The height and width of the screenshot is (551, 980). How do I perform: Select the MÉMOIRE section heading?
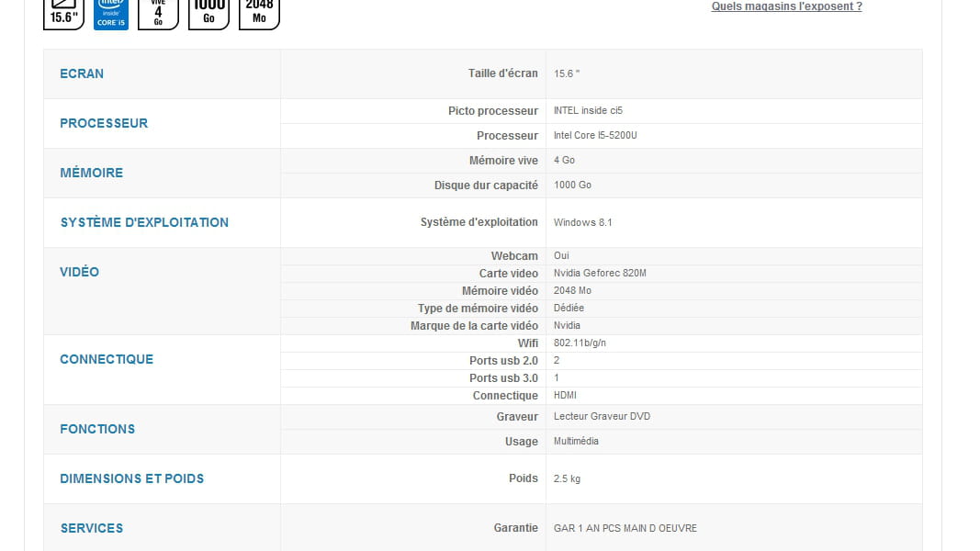[x=91, y=173]
